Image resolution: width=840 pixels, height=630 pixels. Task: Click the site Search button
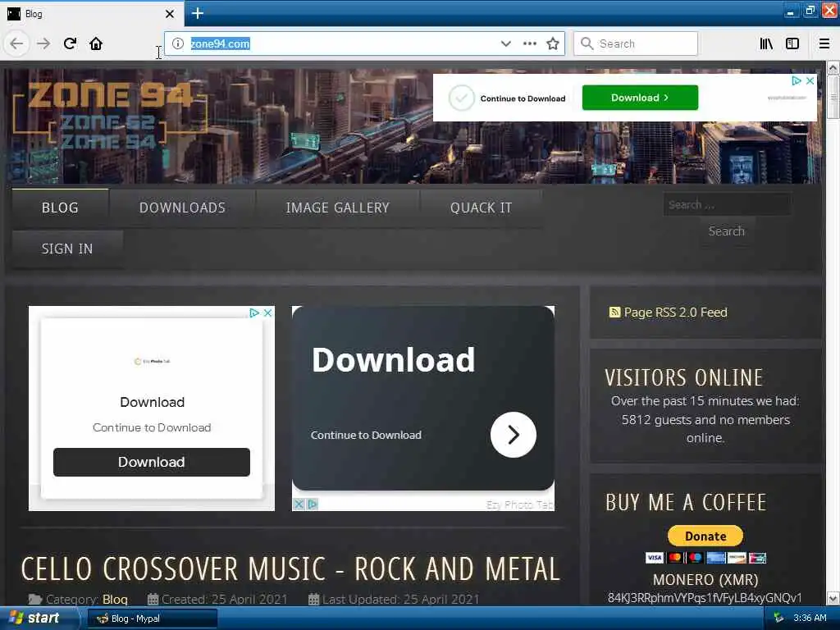click(x=727, y=231)
